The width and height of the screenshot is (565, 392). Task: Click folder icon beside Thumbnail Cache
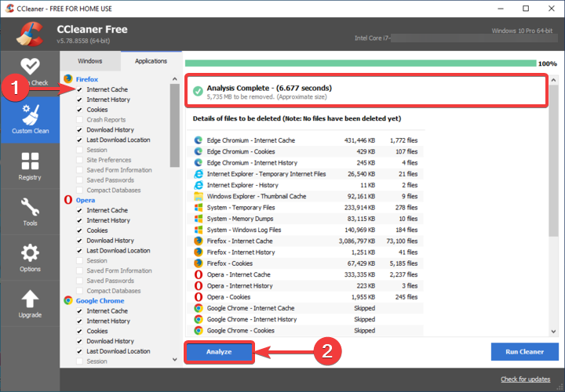(199, 196)
